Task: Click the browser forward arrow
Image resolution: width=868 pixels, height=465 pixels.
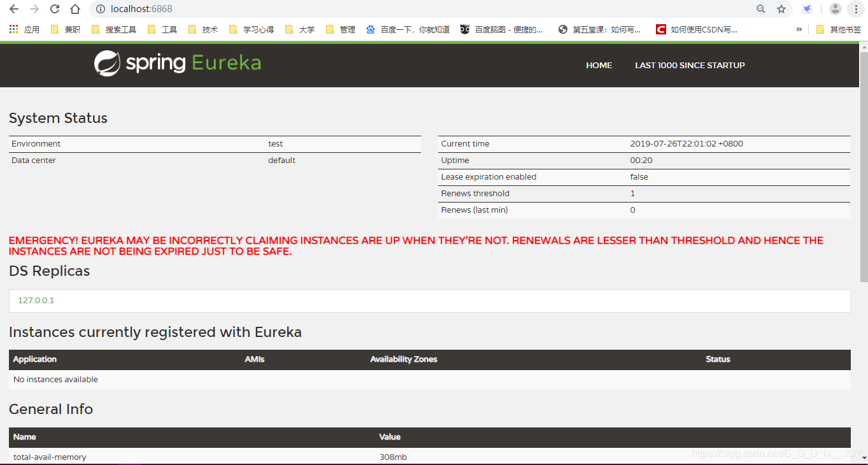Action: [x=34, y=9]
